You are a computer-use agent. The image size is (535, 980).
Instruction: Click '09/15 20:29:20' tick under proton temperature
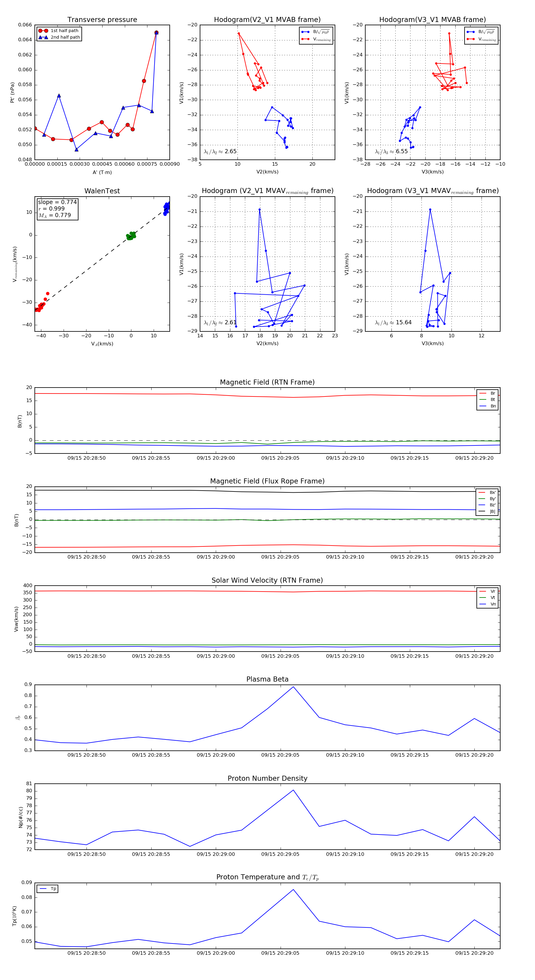click(x=474, y=953)
